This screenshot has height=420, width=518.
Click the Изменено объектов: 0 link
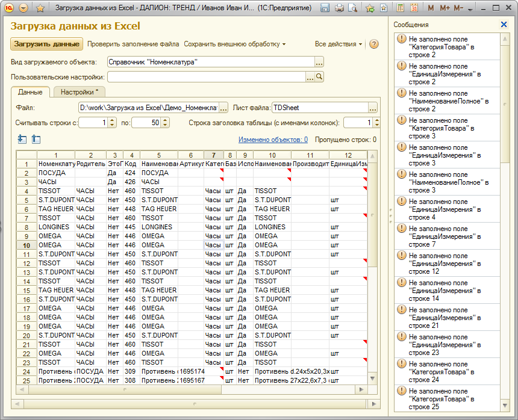[x=273, y=140]
